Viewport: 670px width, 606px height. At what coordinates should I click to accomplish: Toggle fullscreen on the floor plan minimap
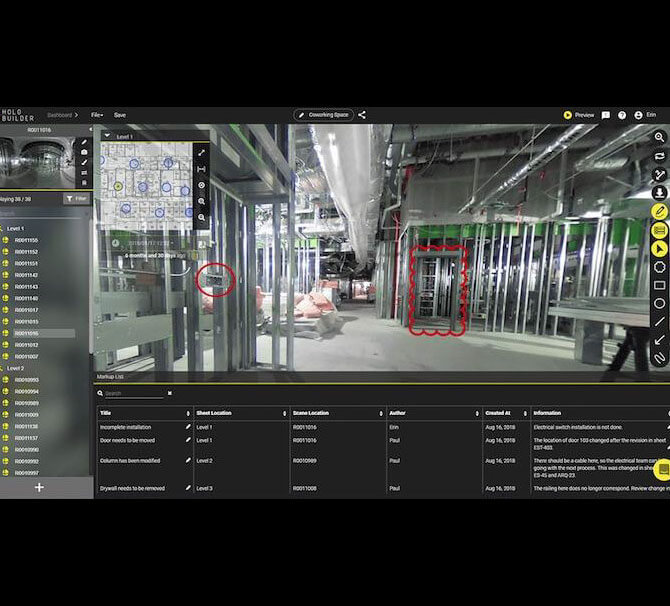tap(201, 153)
